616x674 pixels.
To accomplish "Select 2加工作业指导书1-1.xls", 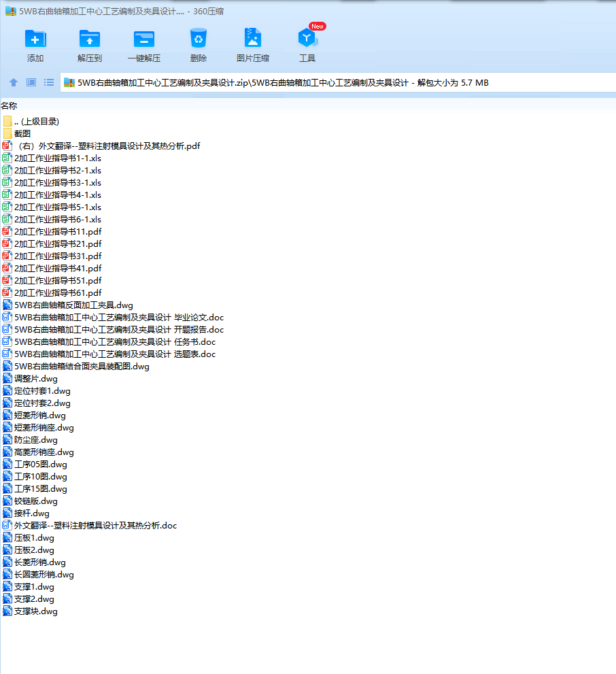I will pos(52,158).
